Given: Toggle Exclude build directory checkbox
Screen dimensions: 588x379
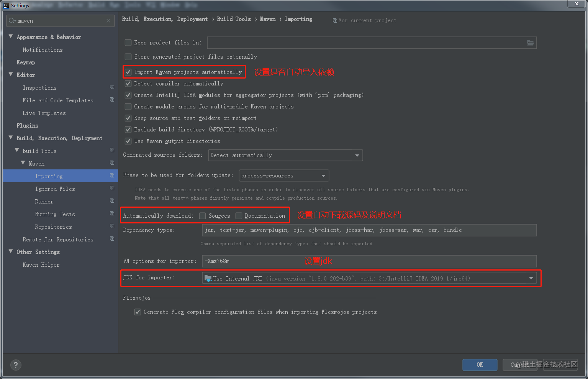Looking at the screenshot, I should pos(128,130).
